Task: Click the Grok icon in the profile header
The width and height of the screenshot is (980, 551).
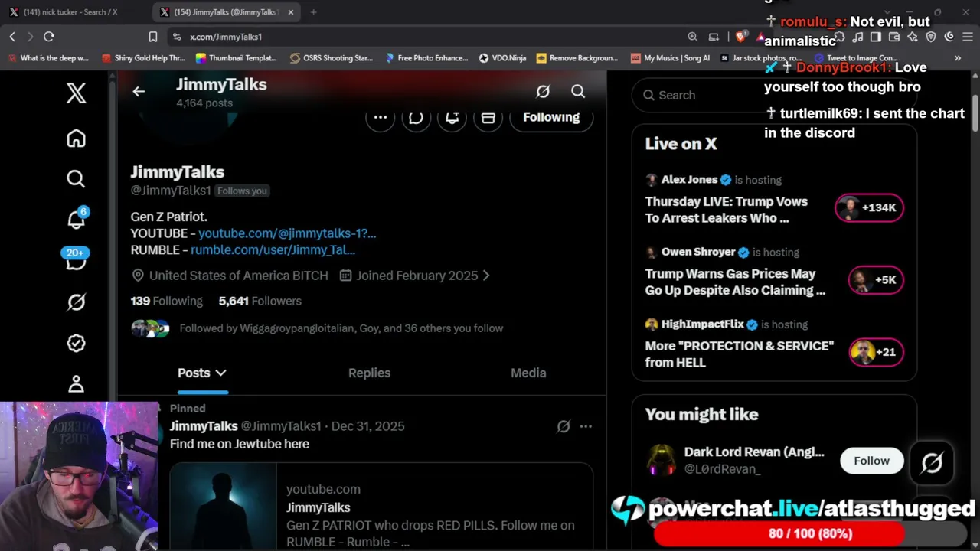Action: [x=543, y=92]
